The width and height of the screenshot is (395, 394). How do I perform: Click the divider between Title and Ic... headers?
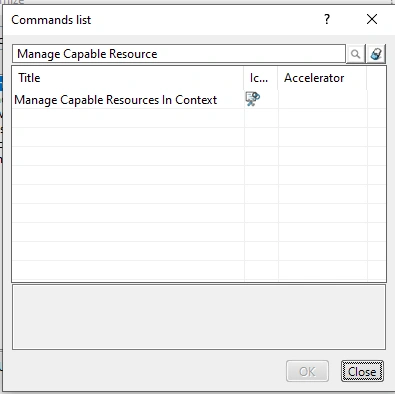(x=244, y=78)
